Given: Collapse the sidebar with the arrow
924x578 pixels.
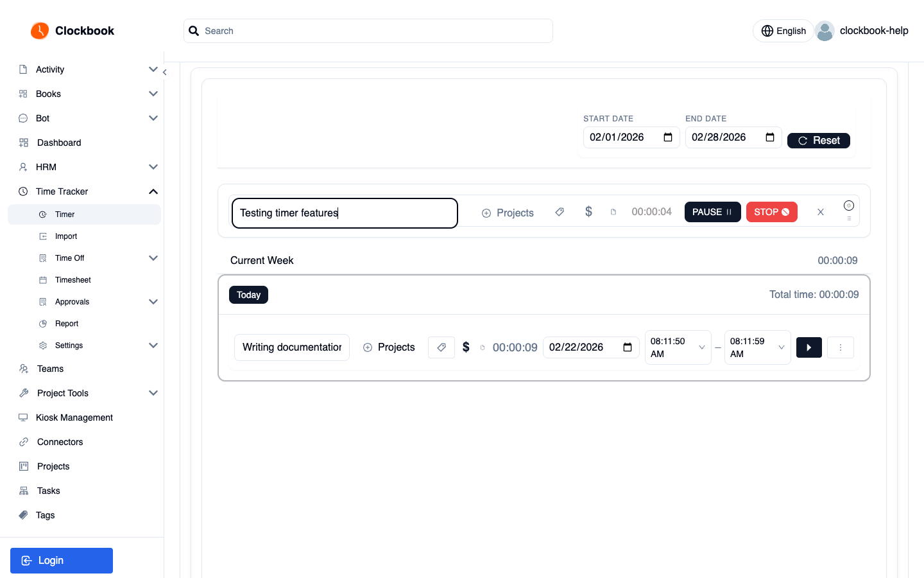Looking at the screenshot, I should click(x=165, y=73).
